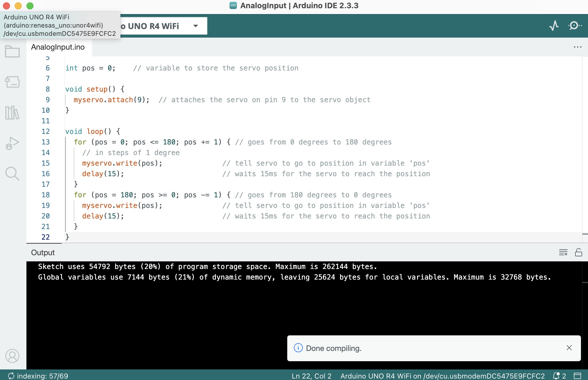Expand the UNO R4 WiFi board dropdown

pyautogui.click(x=196, y=26)
